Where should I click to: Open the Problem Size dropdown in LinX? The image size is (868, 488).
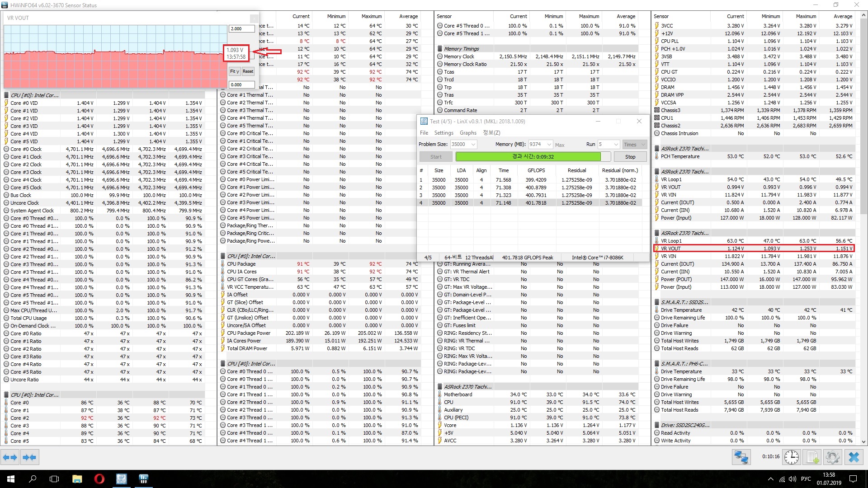[x=473, y=145]
